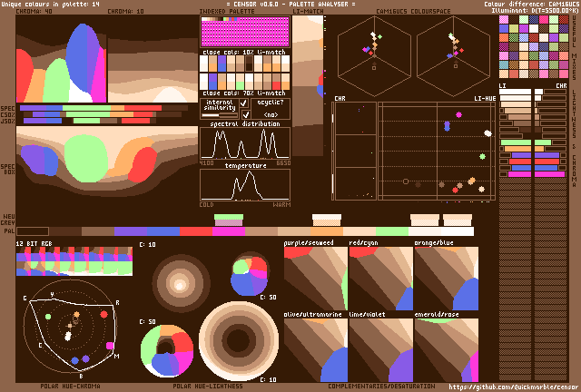Select the emerald/rose desaturation preview
This screenshot has height=392, width=581.
446,349
